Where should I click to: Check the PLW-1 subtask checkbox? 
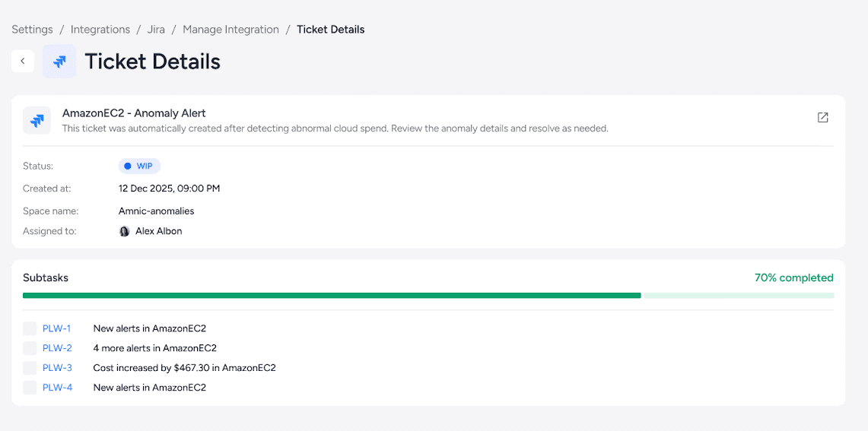(x=30, y=328)
